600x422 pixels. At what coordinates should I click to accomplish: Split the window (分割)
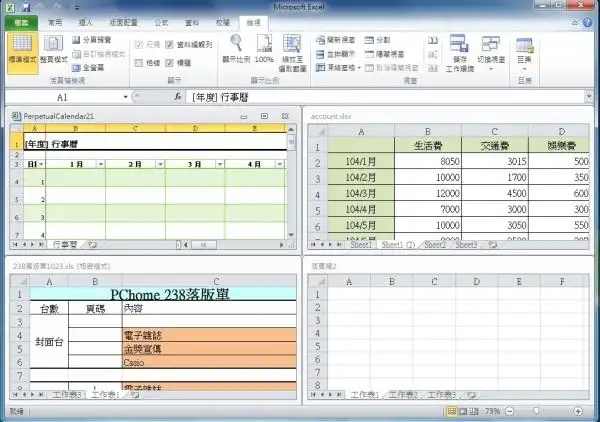coord(377,40)
